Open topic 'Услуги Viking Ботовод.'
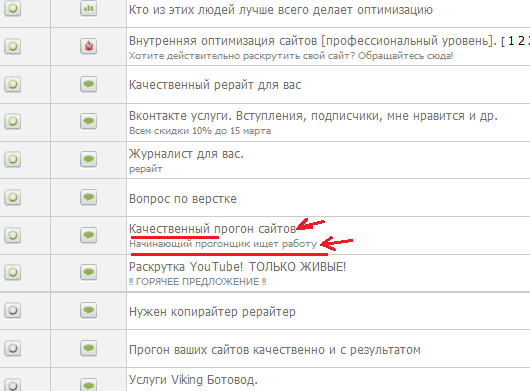 [193, 380]
